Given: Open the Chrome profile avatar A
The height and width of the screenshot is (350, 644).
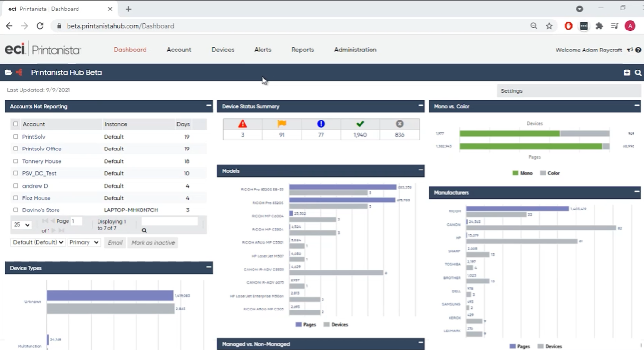Looking at the screenshot, I should click(630, 26).
